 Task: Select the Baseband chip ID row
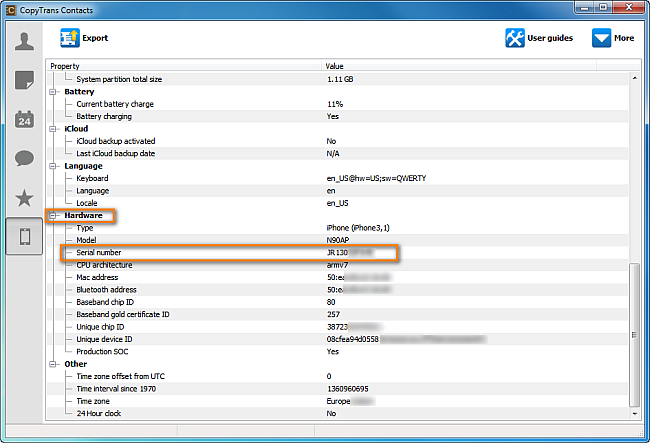[338, 302]
